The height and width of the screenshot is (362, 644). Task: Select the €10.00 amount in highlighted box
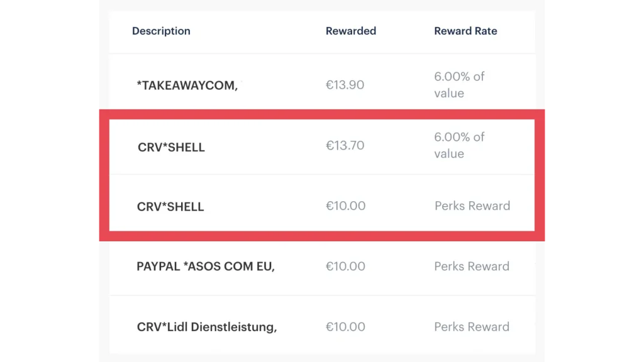point(345,206)
